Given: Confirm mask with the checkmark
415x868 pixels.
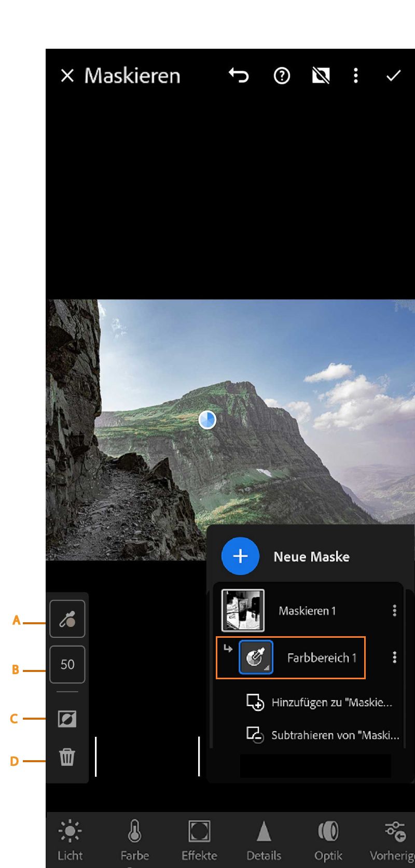Looking at the screenshot, I should click(394, 76).
